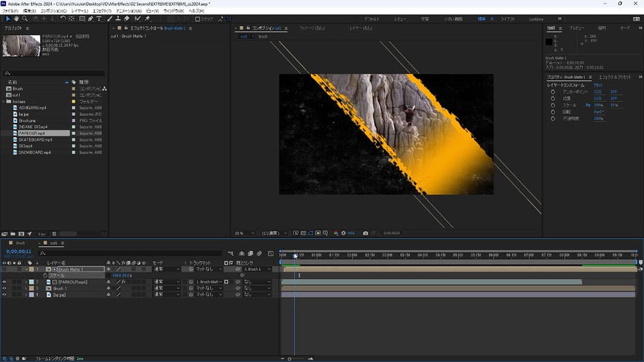Select SKATEBOARD.mp4 in the project panel

pyautogui.click(x=35, y=139)
